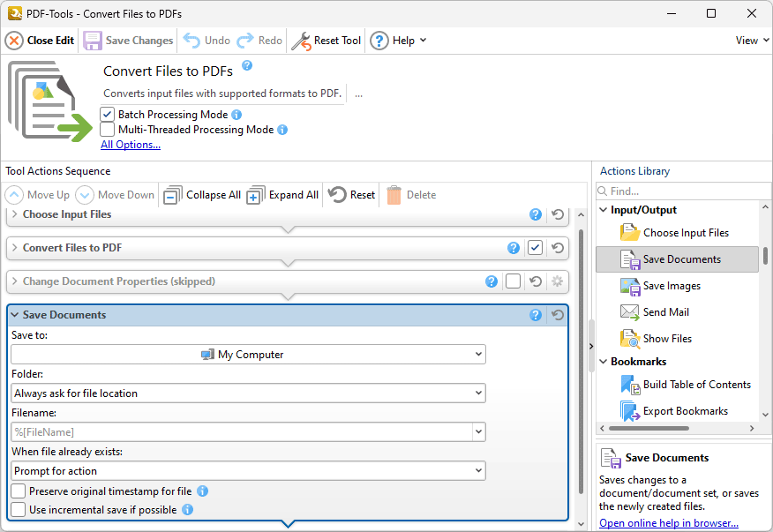Reset the Convert Files to PDF action
Viewport: 773px width, 532px height.
558,248
